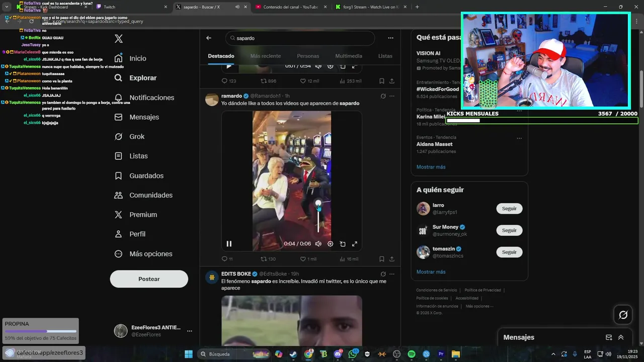644x362 pixels.
Task: Open Steam from the taskbar
Action: (x=293, y=354)
